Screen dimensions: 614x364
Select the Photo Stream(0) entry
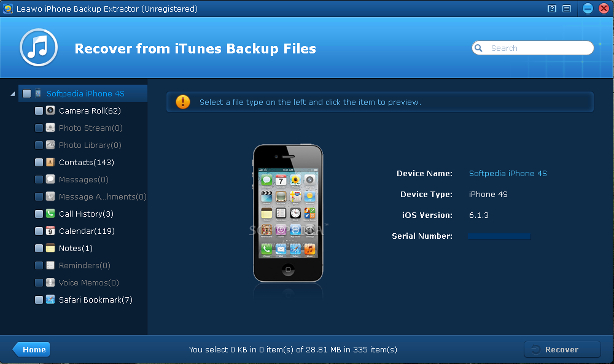[91, 128]
